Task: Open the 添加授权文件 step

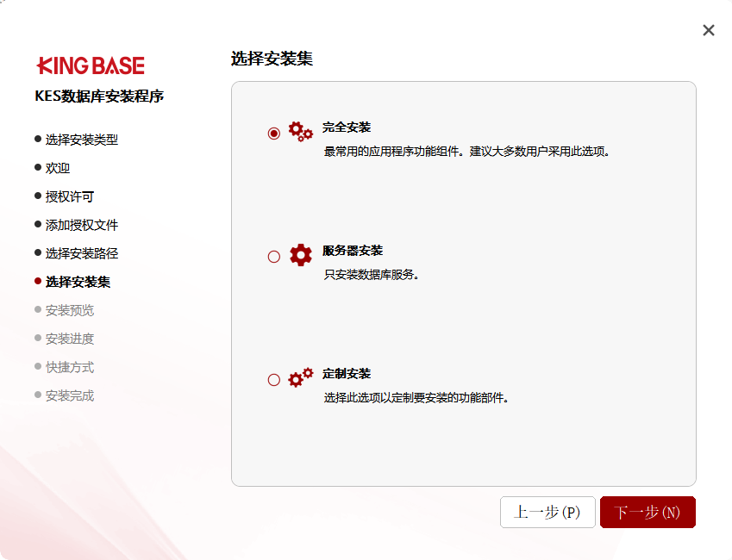Action: [81, 225]
